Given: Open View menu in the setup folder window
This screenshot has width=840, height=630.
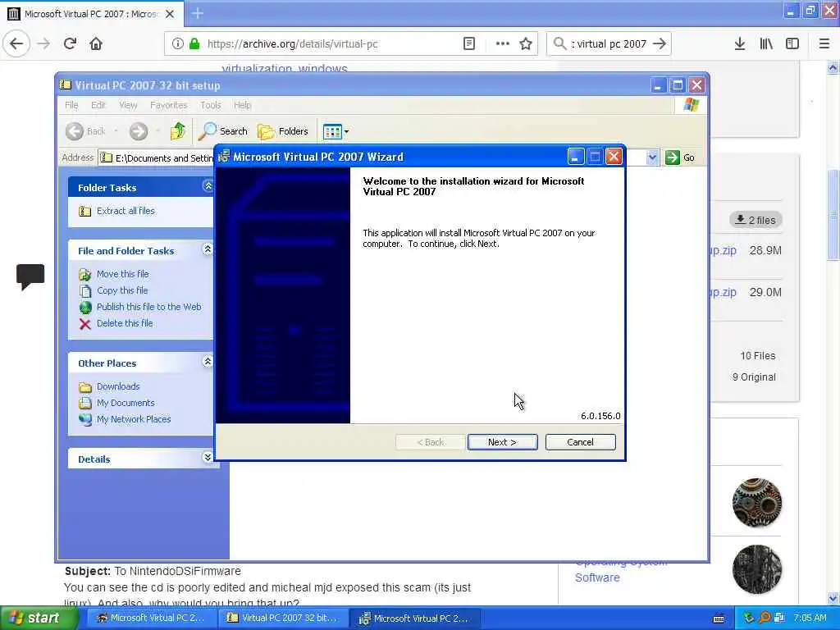Looking at the screenshot, I should (x=128, y=105).
